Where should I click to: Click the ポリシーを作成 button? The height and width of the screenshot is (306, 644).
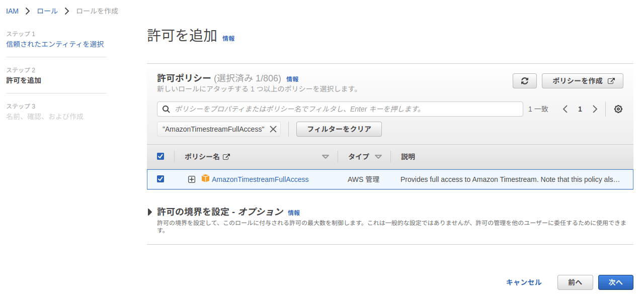pos(583,81)
